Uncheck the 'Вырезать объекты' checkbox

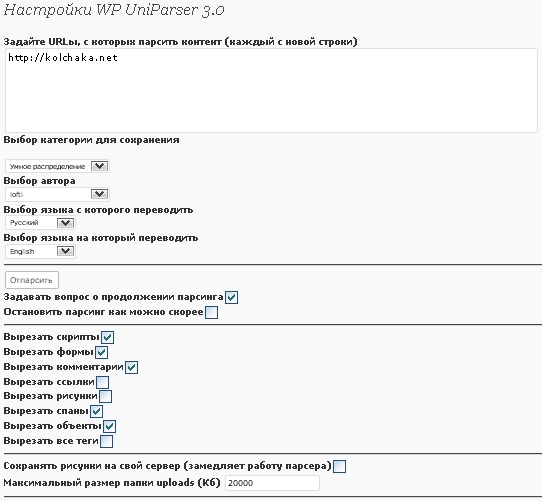pyautogui.click(x=110, y=426)
